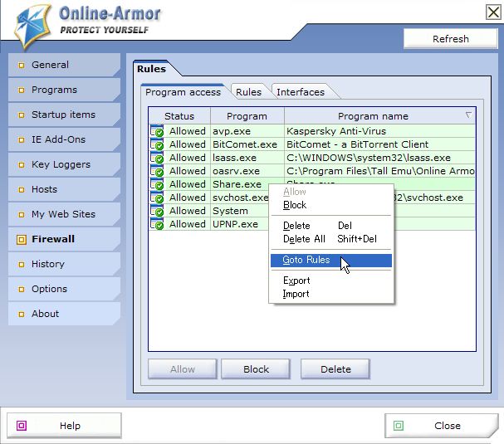Click the Online-Armor shield logo

point(32,26)
